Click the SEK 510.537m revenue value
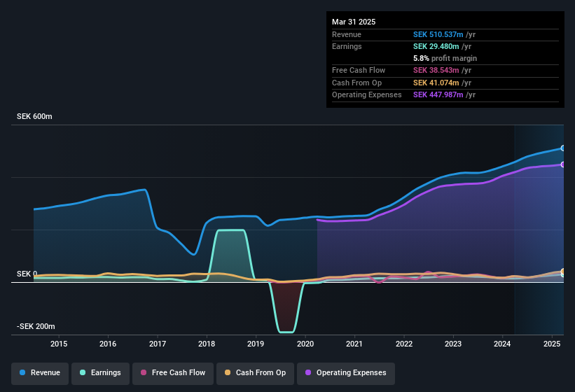Image resolution: width=575 pixels, height=392 pixels. point(438,34)
